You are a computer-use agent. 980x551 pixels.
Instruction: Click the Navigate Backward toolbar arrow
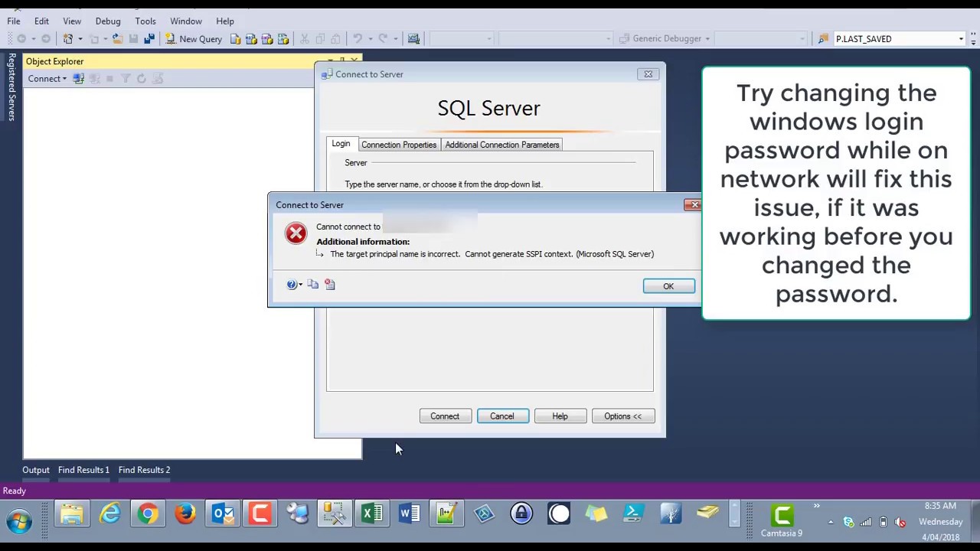tap(21, 39)
